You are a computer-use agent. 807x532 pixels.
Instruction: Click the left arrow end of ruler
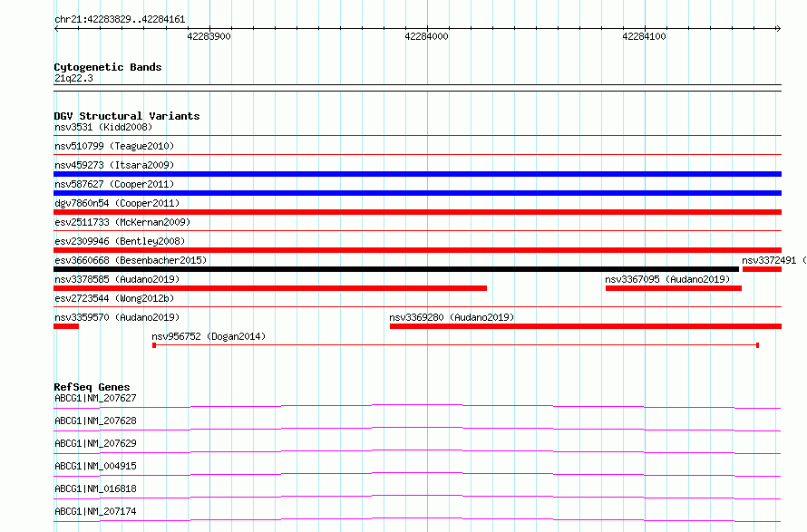tap(56, 28)
